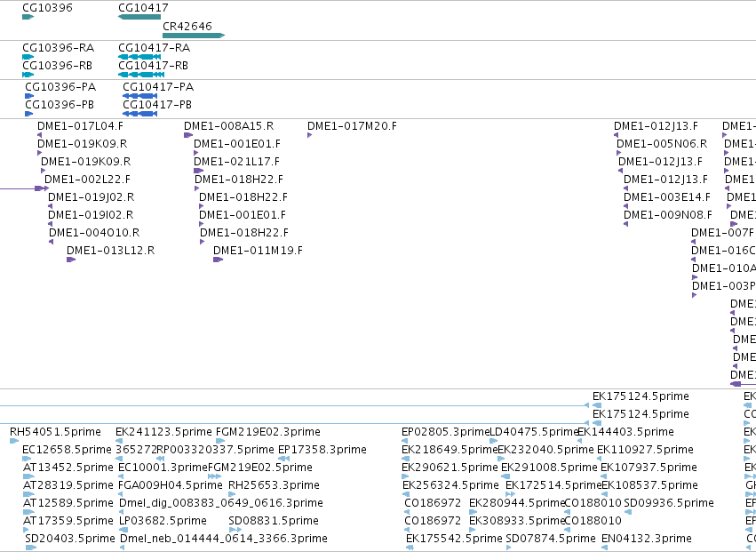Select protein CG10396-PA label
The image size is (756, 552).
click(x=60, y=87)
